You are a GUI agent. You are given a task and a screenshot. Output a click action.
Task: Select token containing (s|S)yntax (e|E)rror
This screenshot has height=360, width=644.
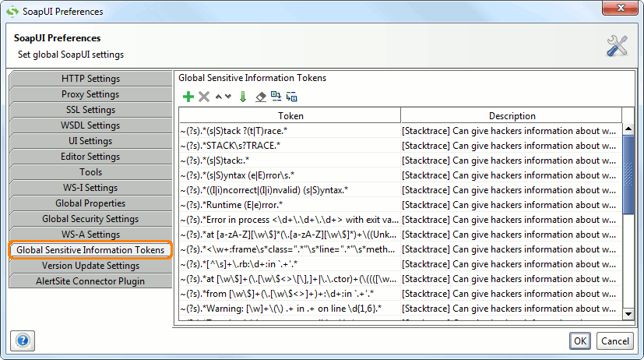[x=290, y=175]
